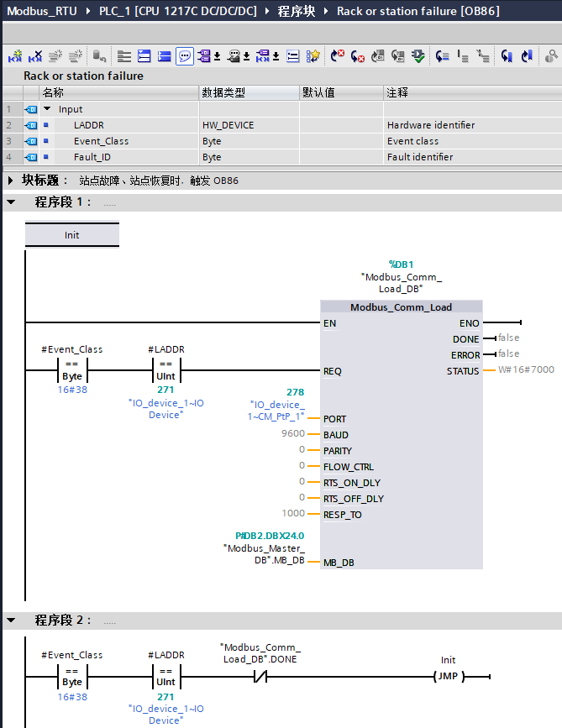Collapse network 程序段 2
The height and width of the screenshot is (728, 562).
click(11, 620)
